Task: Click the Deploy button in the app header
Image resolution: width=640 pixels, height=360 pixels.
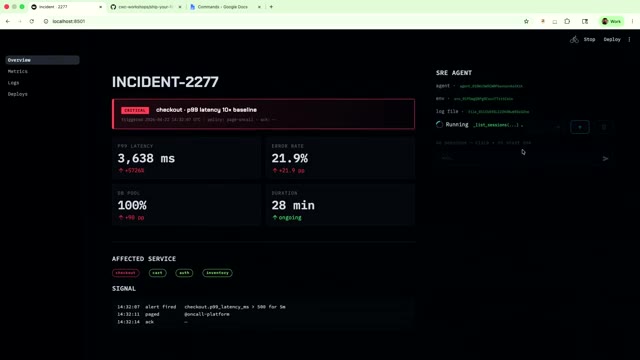Action: [612, 40]
